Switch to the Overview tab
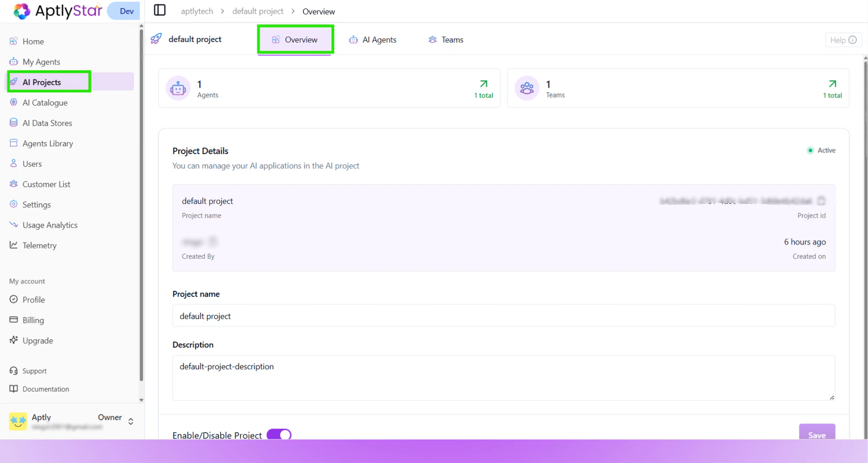The width and height of the screenshot is (868, 463). click(x=295, y=40)
